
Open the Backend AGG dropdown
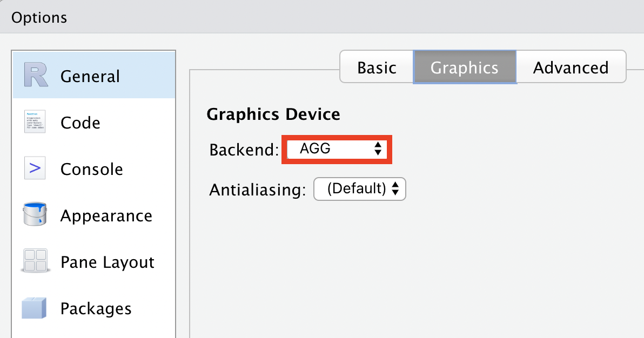[x=337, y=149]
